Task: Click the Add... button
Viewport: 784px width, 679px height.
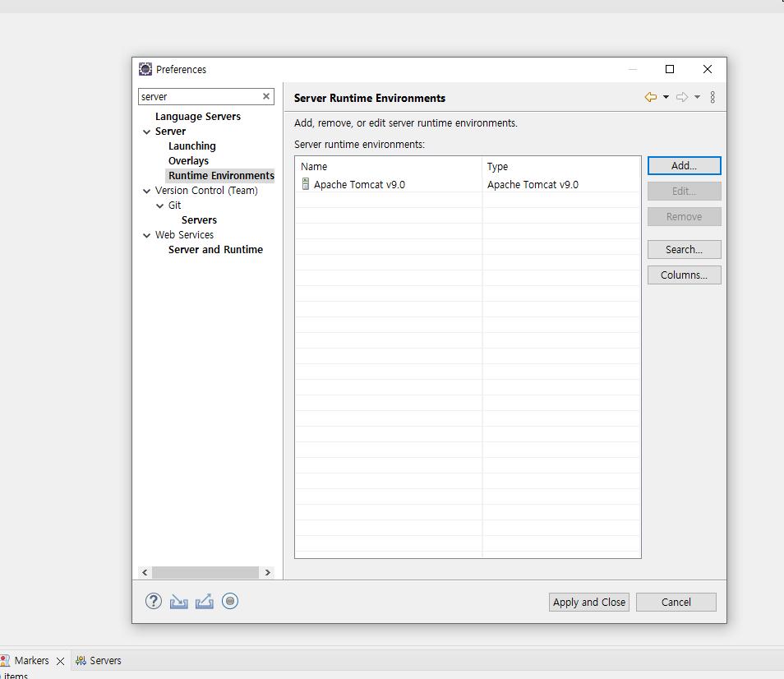Action: point(684,165)
